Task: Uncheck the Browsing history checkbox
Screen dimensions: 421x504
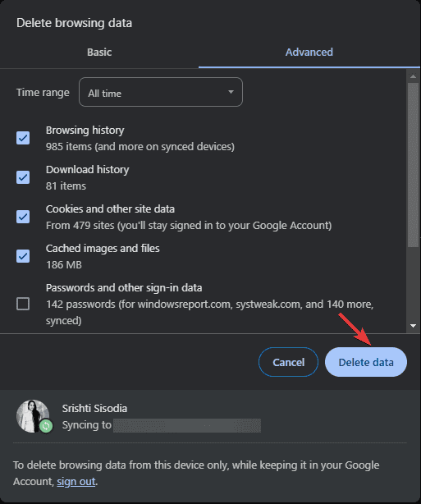Action: 23,138
